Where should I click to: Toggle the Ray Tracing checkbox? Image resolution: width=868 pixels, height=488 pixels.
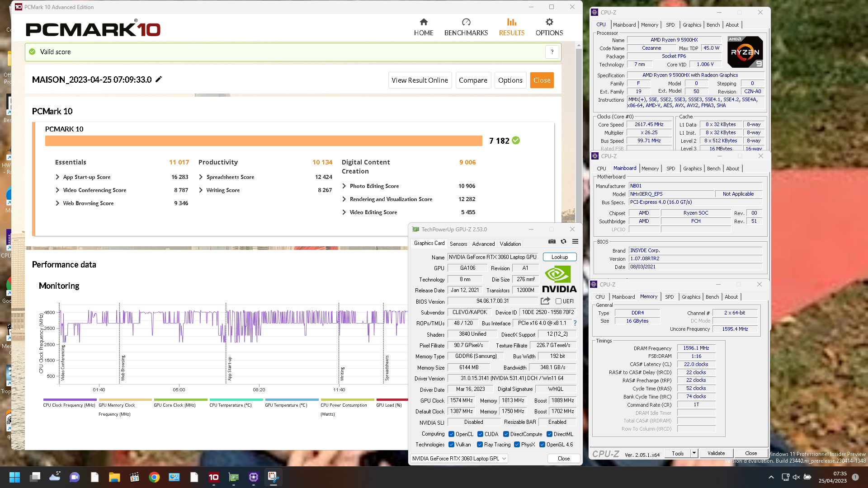[x=480, y=445]
